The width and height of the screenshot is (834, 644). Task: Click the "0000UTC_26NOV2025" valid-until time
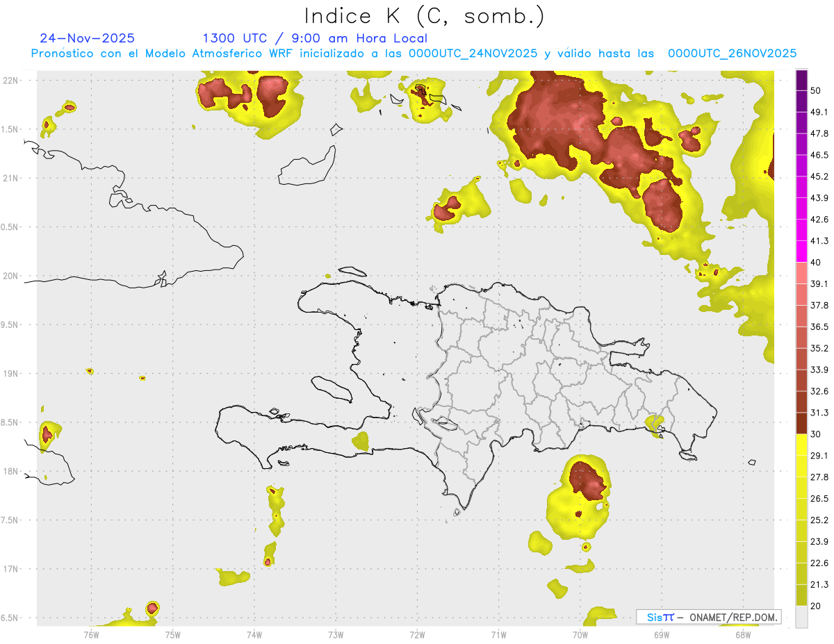[732, 53]
